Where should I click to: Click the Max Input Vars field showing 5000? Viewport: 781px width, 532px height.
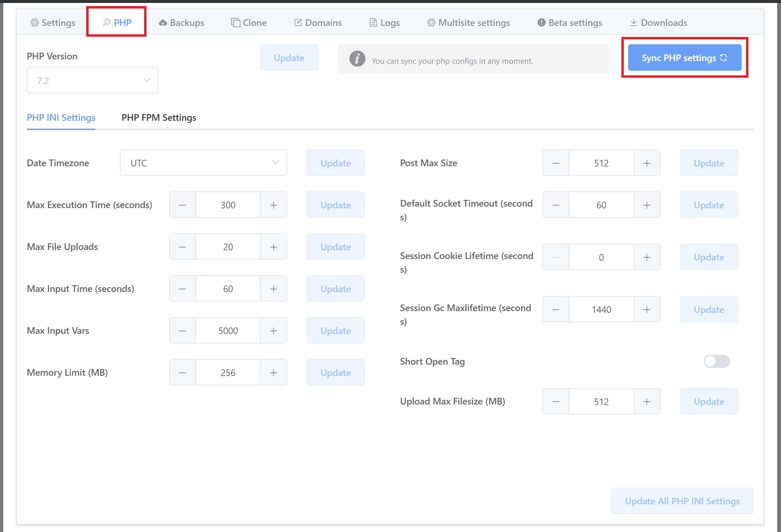pos(228,331)
